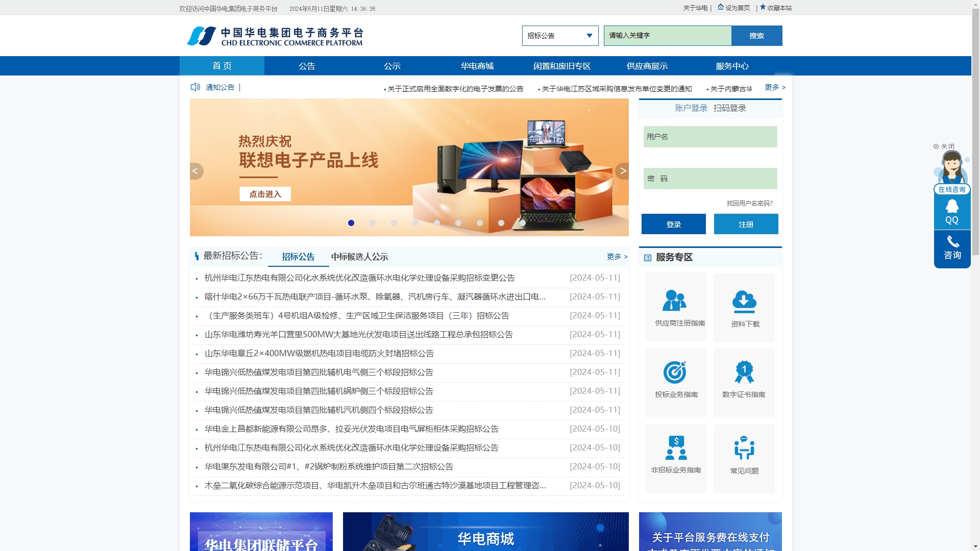This screenshot has height=551, width=980.
Task: Open supplier registration guide icon
Action: click(x=675, y=300)
